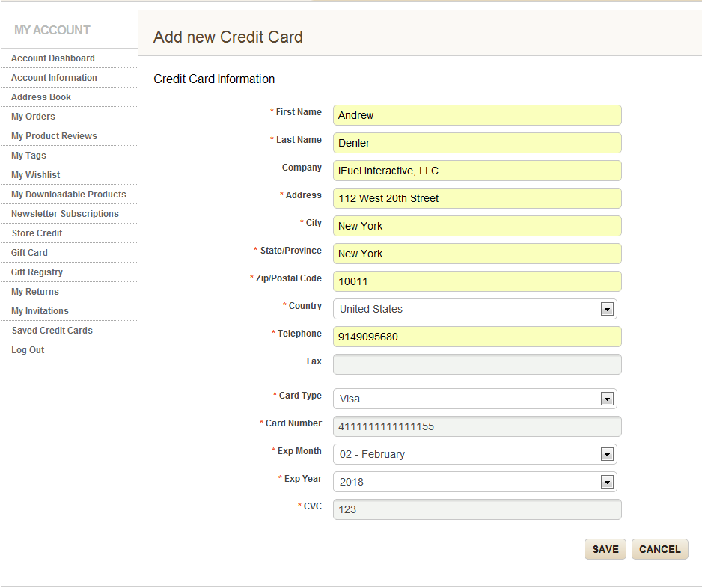Open My Invitations
This screenshot has width=702, height=588.
[40, 311]
